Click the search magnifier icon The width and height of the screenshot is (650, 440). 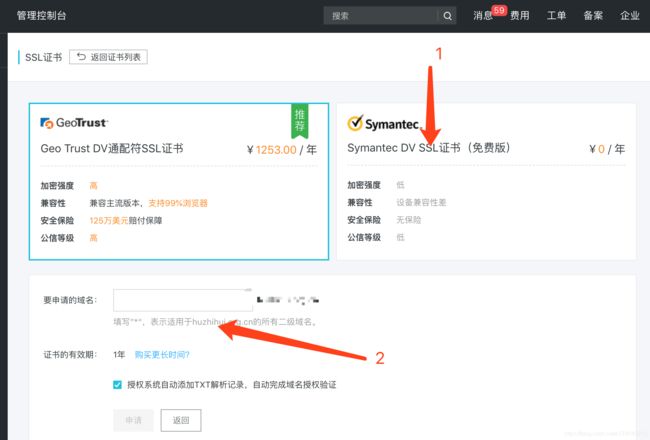tap(447, 16)
